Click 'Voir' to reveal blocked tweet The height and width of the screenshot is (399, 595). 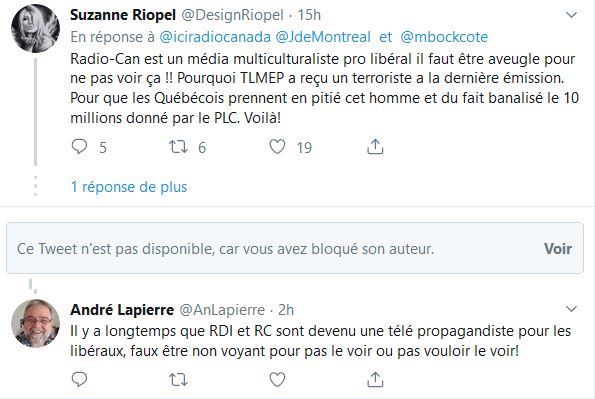click(x=558, y=249)
